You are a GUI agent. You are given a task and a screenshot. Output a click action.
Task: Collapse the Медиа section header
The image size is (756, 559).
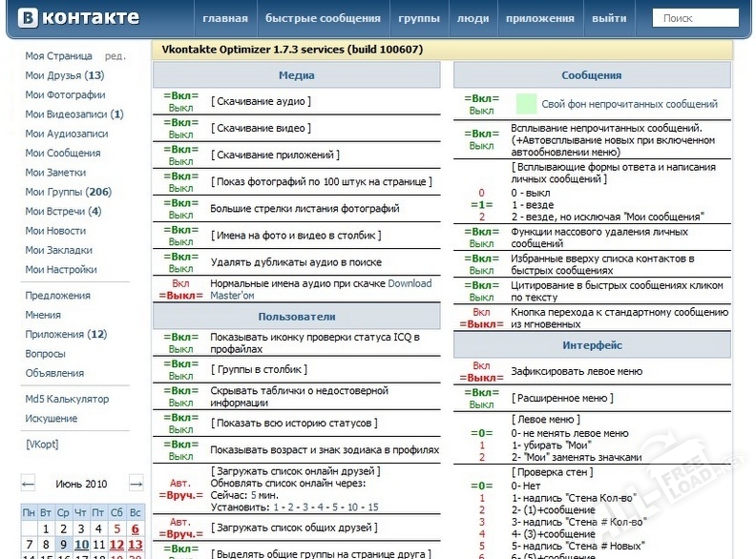[x=296, y=75]
